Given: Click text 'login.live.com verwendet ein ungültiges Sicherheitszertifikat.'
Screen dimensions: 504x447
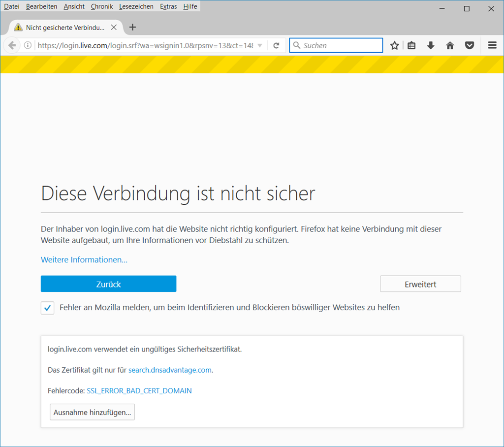Looking at the screenshot, I should [x=145, y=349].
